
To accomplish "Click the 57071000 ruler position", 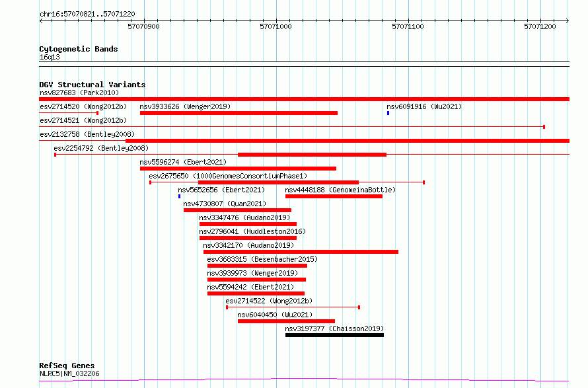I will coord(276,26).
